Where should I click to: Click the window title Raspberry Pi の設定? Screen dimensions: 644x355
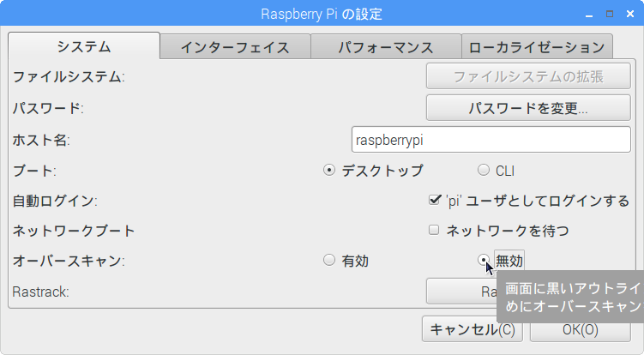(x=322, y=14)
